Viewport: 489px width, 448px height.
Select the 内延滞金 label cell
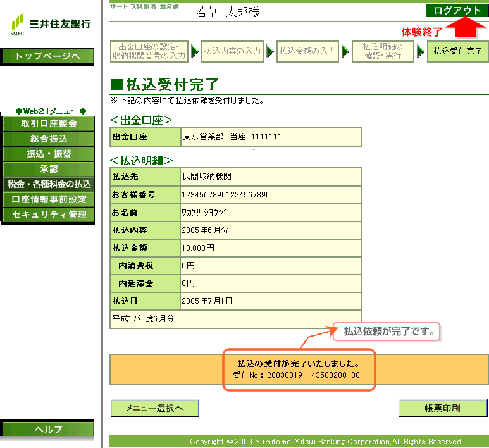145,283
